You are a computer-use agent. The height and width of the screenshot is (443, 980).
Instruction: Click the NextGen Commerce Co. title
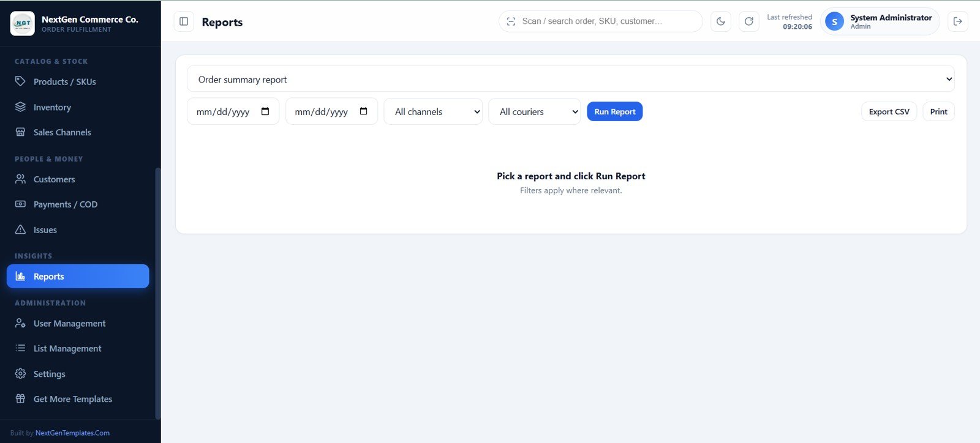click(90, 20)
